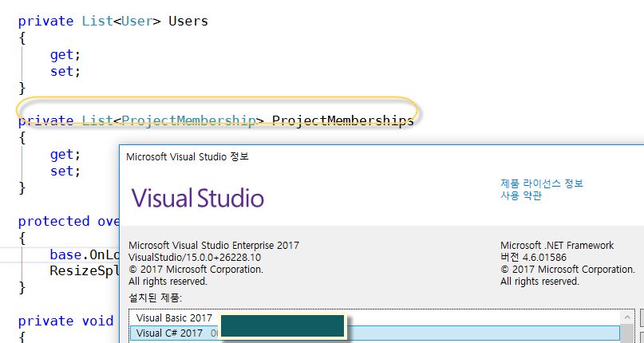Click the Users property name in code
Viewport: 644px width, 343px height.
click(x=188, y=21)
